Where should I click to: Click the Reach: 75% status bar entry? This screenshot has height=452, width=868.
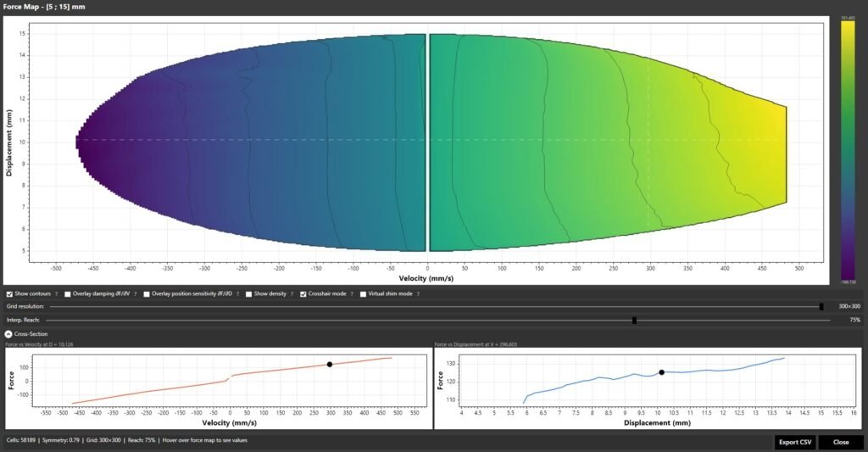click(142, 440)
